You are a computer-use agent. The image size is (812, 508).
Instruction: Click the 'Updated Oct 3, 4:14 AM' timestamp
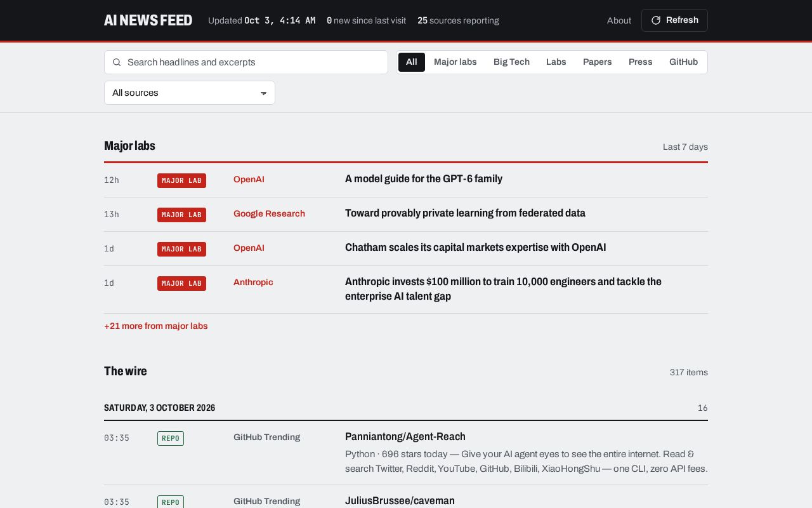point(261,20)
